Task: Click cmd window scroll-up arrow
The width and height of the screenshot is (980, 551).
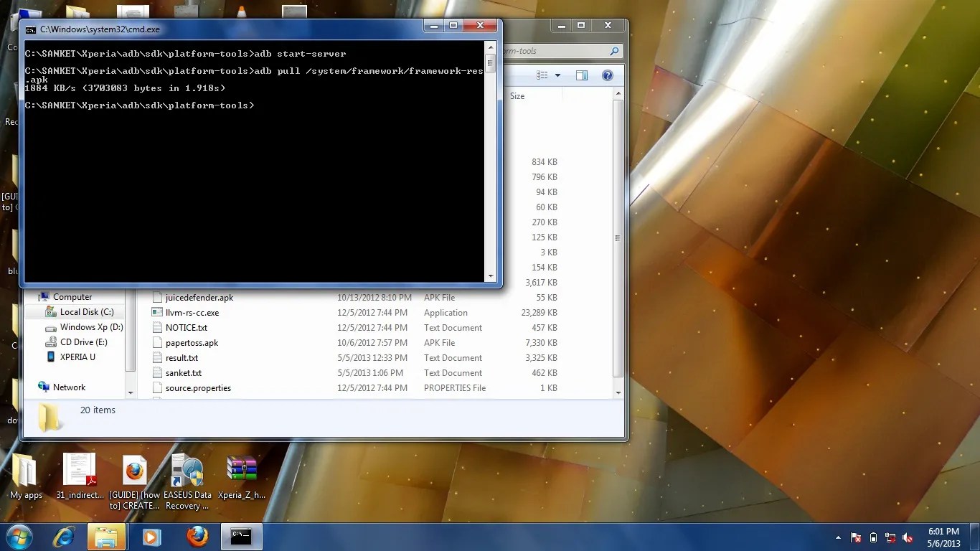Action: click(491, 47)
